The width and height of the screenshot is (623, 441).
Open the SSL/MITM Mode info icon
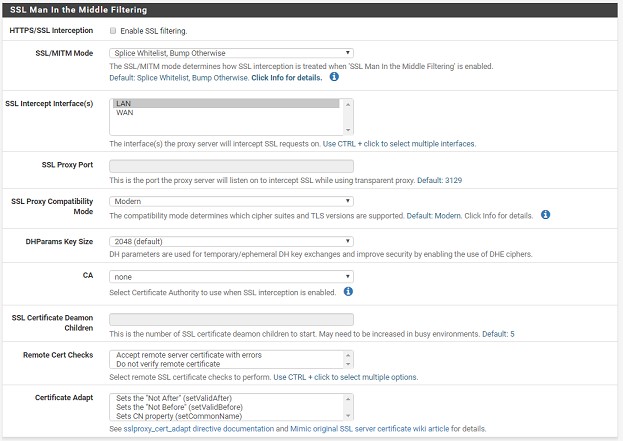pos(334,77)
